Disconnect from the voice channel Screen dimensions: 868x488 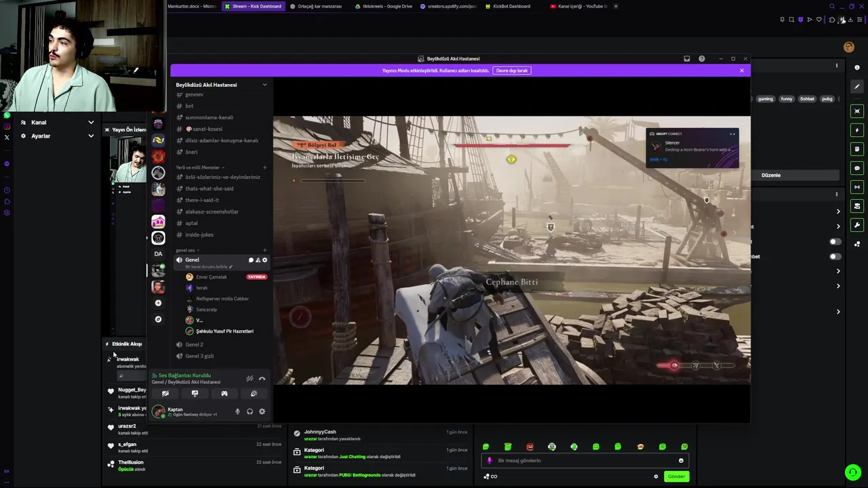tap(262, 379)
